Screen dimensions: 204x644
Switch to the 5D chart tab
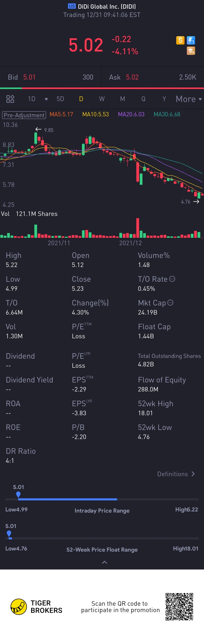[x=60, y=99]
